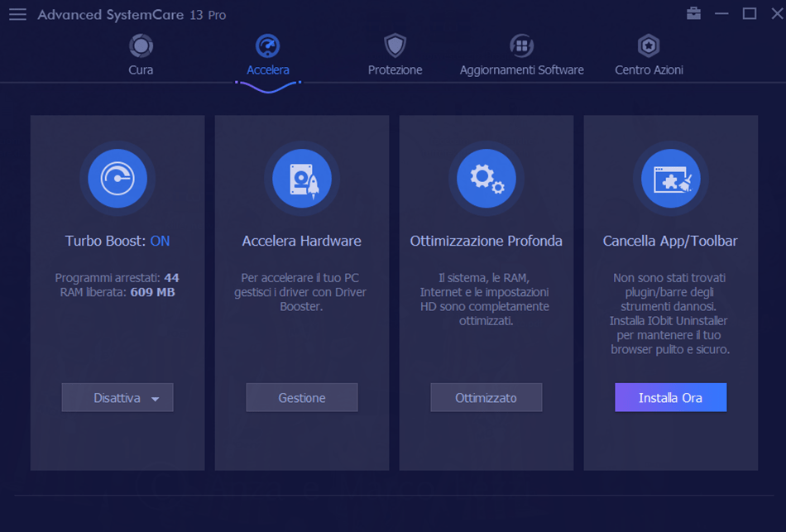Click the Installa Ora button

[671, 398]
